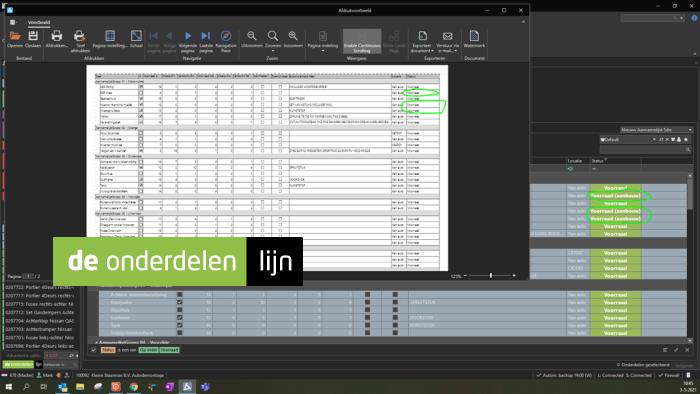The width and height of the screenshot is (700, 394).
Task: Click the Watermerk icon
Action: point(474,36)
